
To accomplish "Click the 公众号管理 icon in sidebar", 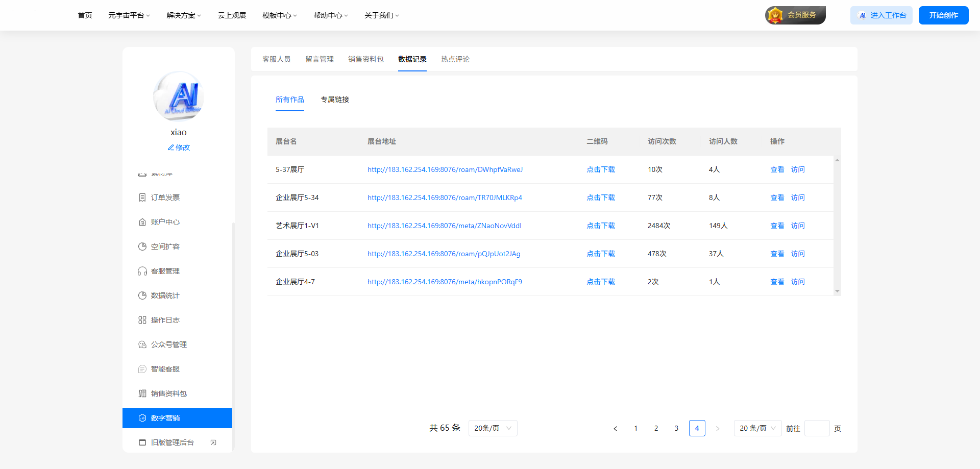I will 142,344.
